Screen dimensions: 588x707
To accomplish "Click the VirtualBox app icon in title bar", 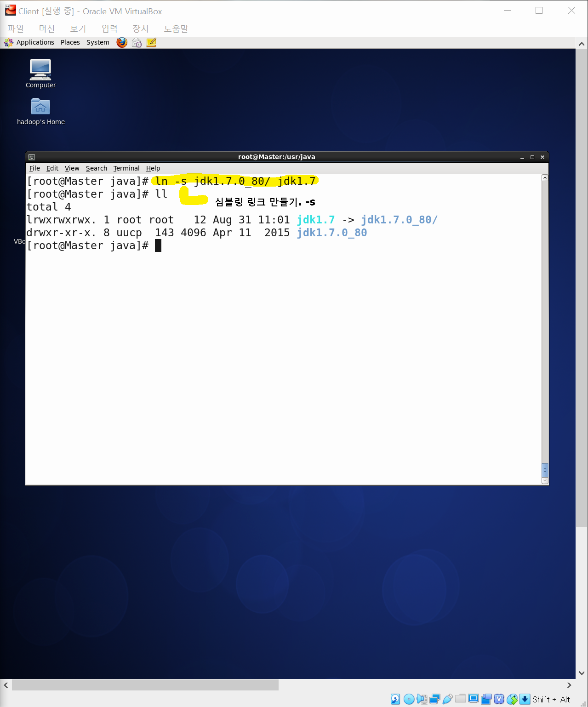I will 10,10.
